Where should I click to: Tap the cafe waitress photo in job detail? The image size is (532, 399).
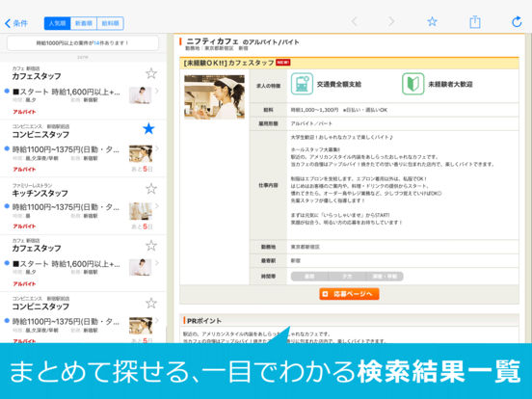pyautogui.click(x=214, y=97)
